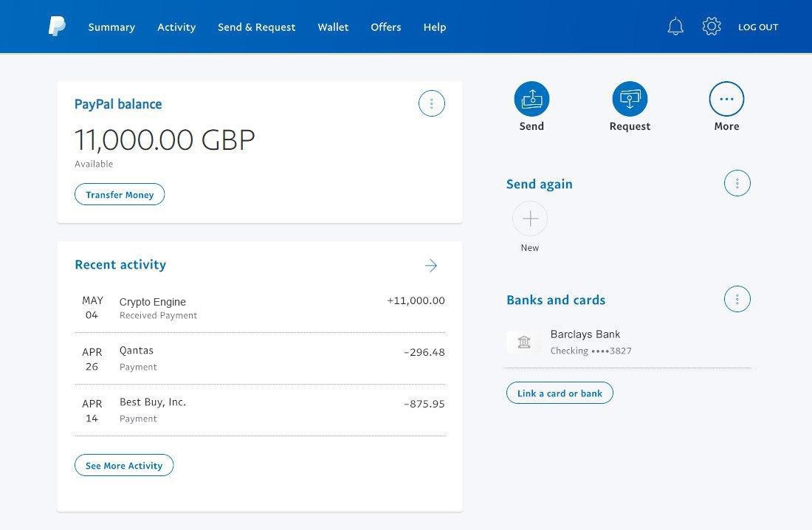Screen dimensions: 812x530
Task: Click See More Activity button
Action: tap(124, 465)
